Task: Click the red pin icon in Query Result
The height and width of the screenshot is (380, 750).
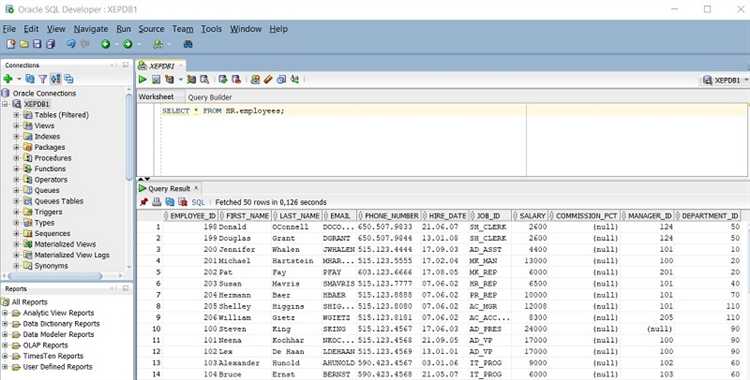Action: 143,202
